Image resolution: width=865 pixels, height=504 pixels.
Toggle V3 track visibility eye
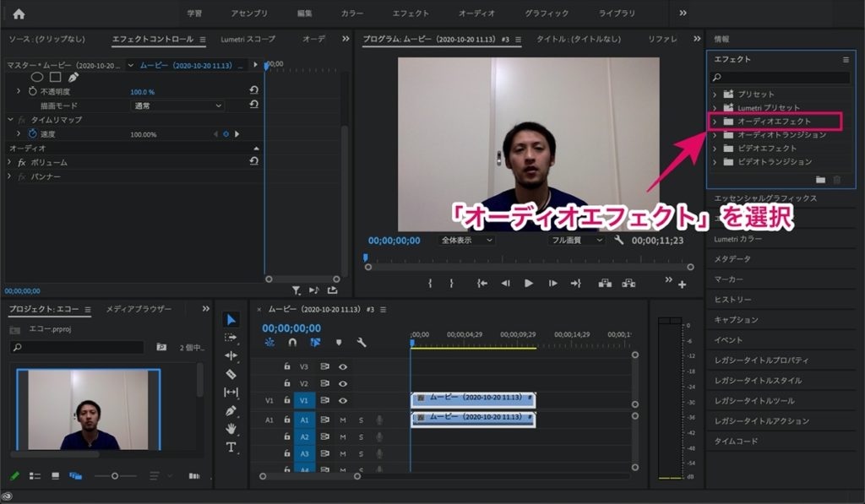point(343,366)
